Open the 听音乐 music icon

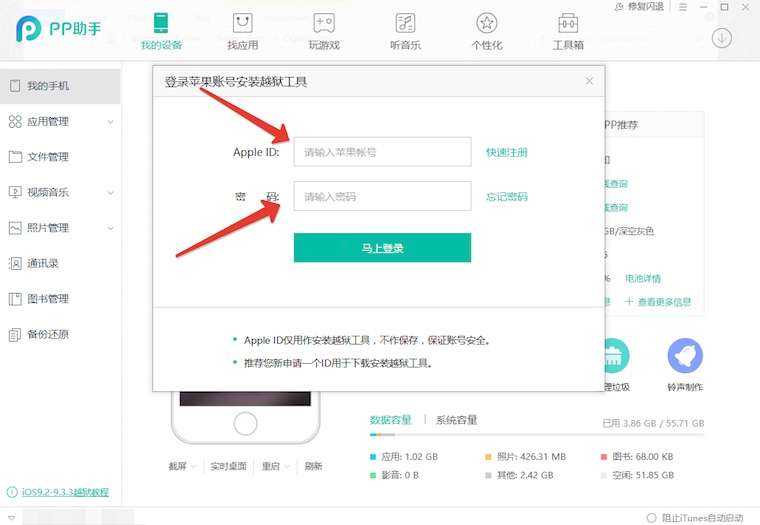coord(405,23)
